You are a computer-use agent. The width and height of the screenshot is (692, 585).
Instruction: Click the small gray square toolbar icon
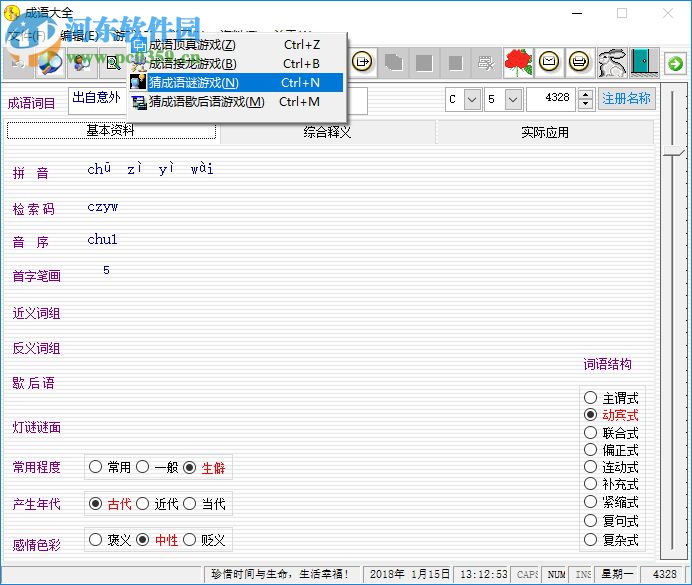[x=455, y=63]
